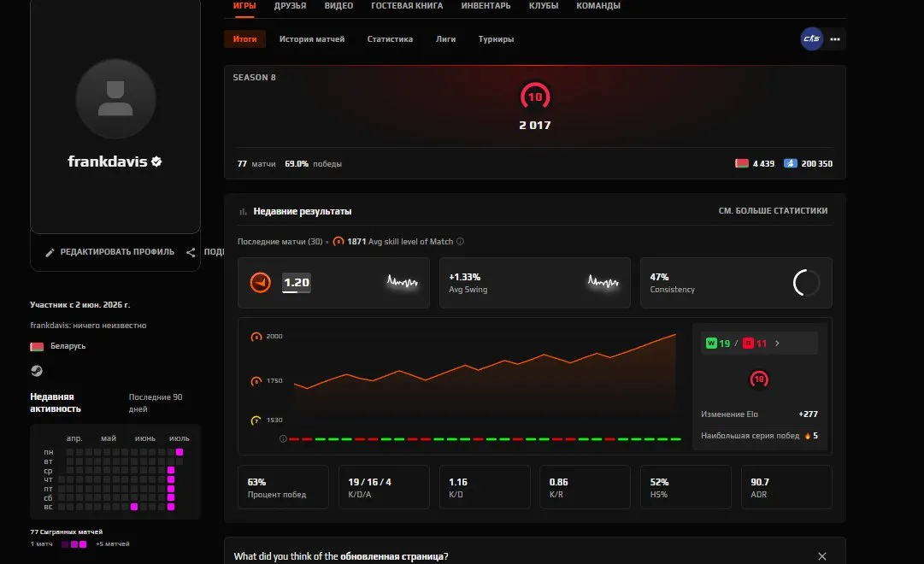Viewport: 924px width, 564px height.
Task: Click the orange rating icon beside 1.20
Action: coord(260,282)
